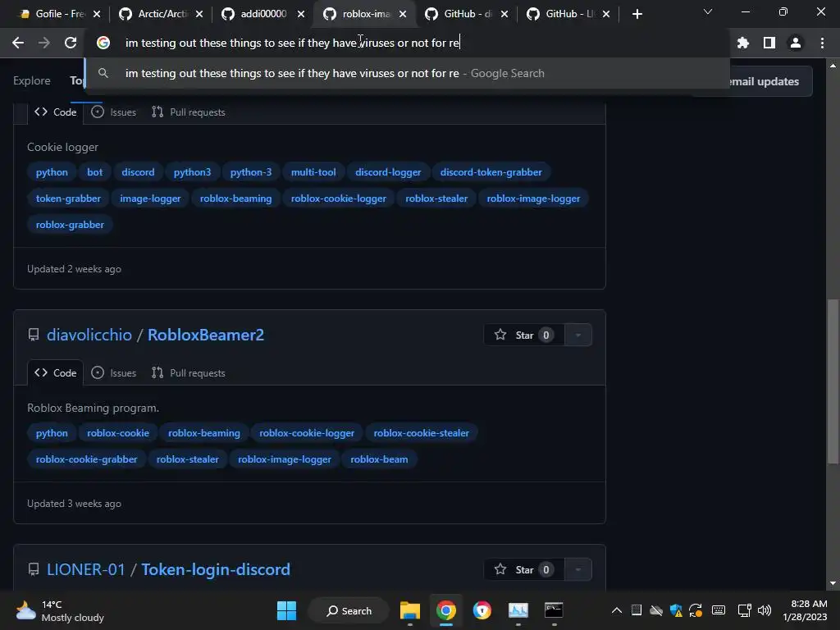
Task: Expand the Token-login-discord star list dropdown
Action: 578,569
